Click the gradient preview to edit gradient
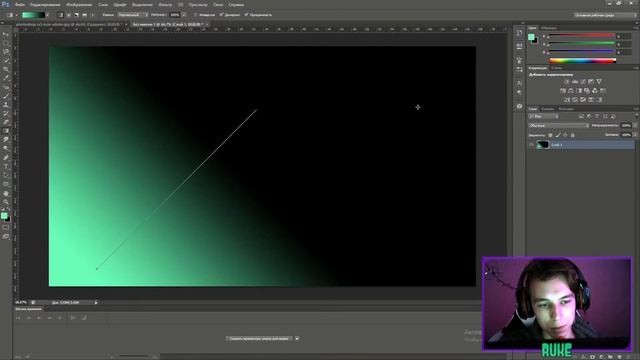The height and width of the screenshot is (360, 640). [33, 15]
